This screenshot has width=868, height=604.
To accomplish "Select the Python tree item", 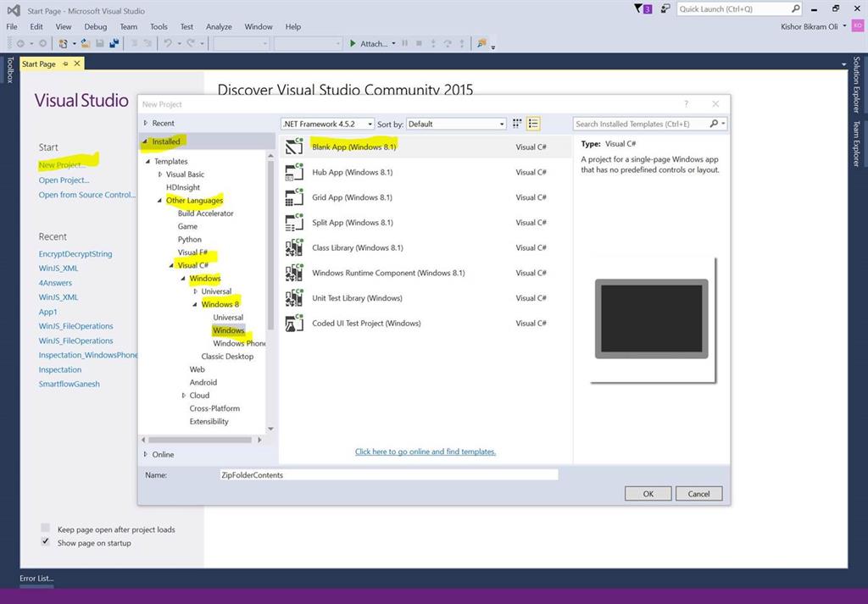I will tap(189, 239).
